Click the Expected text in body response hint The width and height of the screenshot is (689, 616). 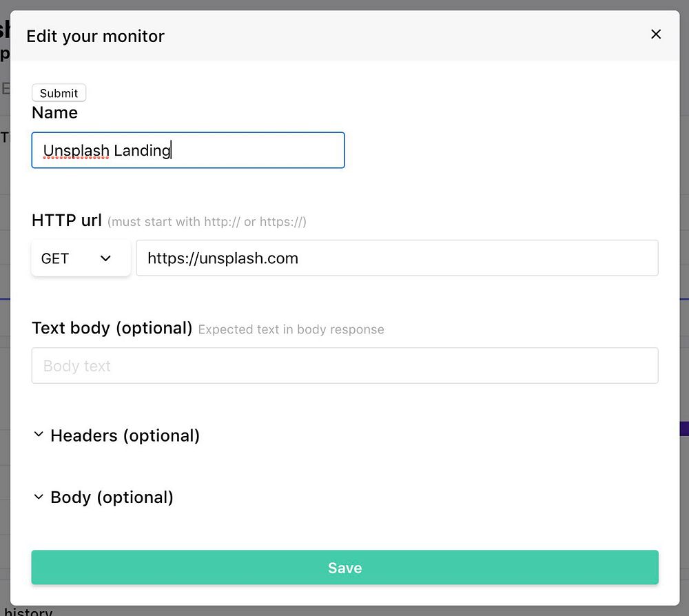pyautogui.click(x=291, y=329)
